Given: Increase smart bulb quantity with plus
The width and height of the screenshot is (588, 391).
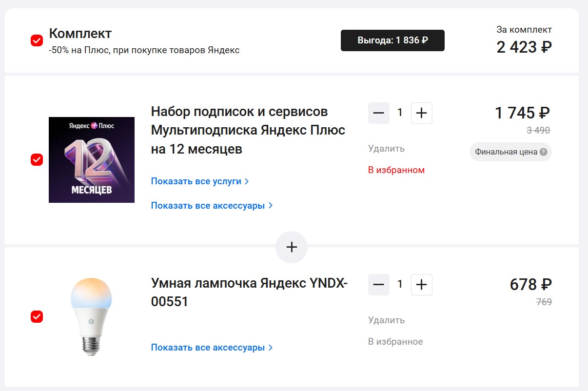Looking at the screenshot, I should (422, 285).
